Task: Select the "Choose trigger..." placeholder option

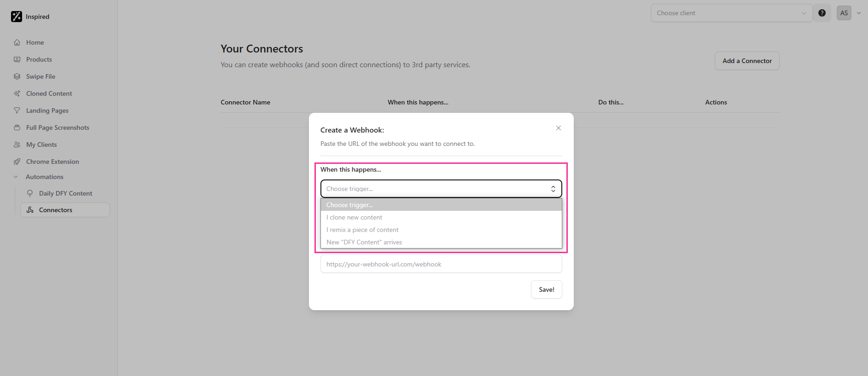Action: [x=441, y=205]
